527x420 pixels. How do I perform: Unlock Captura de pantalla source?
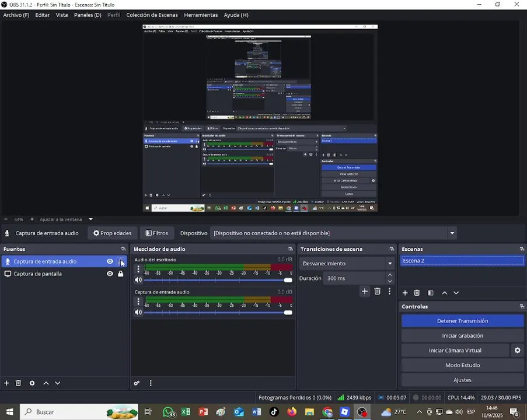(120, 274)
